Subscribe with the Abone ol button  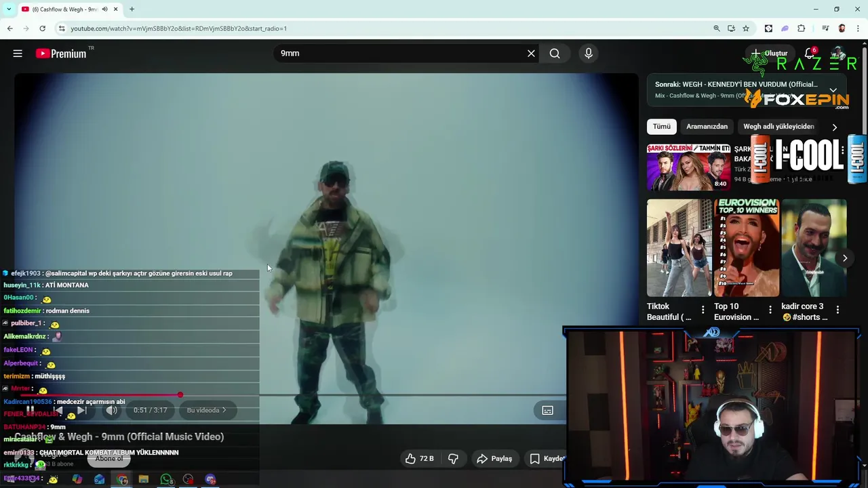click(109, 459)
